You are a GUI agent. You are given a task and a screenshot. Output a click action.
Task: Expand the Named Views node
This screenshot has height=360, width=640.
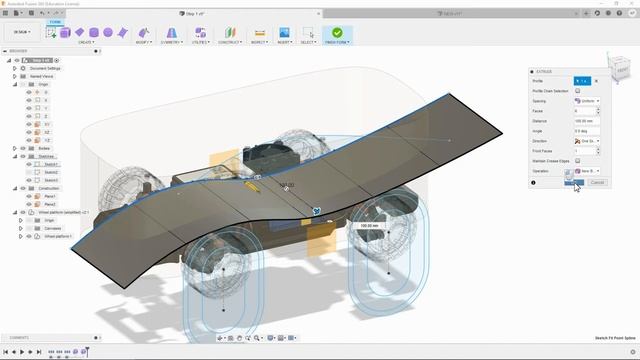(x=15, y=76)
